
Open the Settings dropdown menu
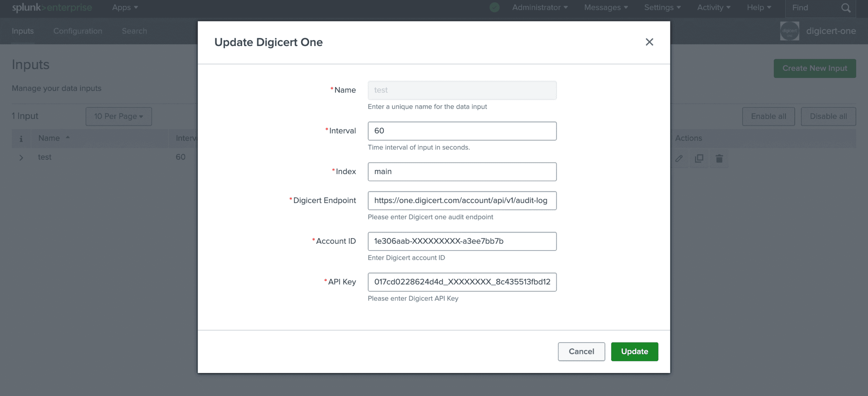pyautogui.click(x=662, y=7)
